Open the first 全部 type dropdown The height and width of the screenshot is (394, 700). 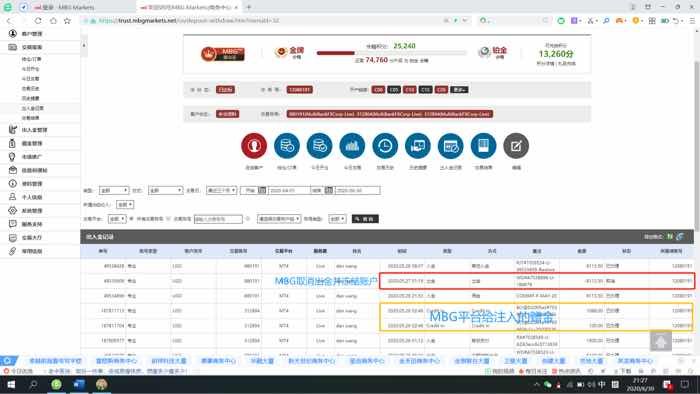tap(114, 190)
